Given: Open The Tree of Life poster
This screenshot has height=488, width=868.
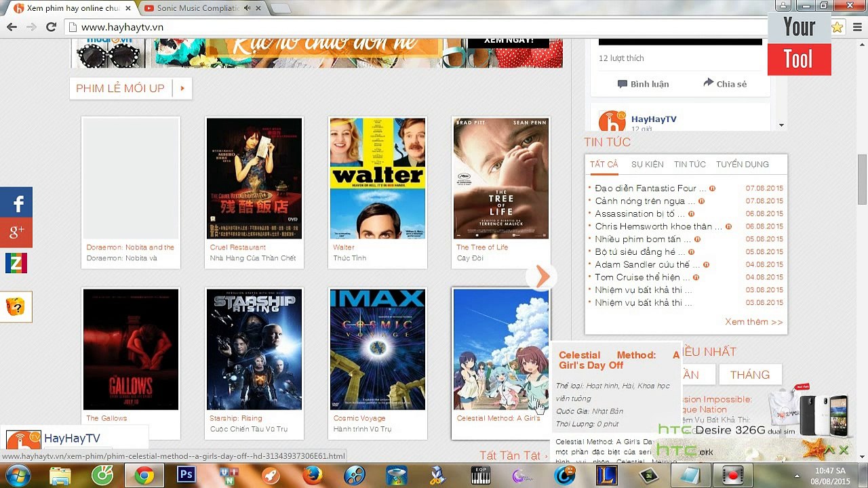Looking at the screenshot, I should [x=501, y=178].
